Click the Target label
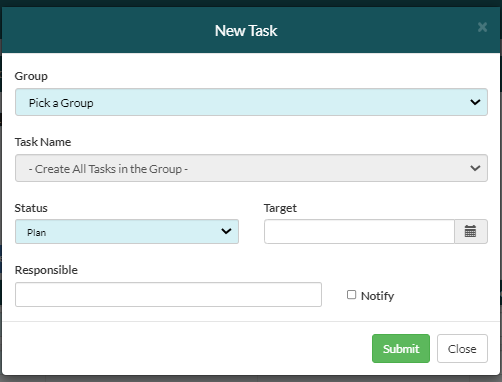This screenshot has width=502, height=382. point(280,208)
